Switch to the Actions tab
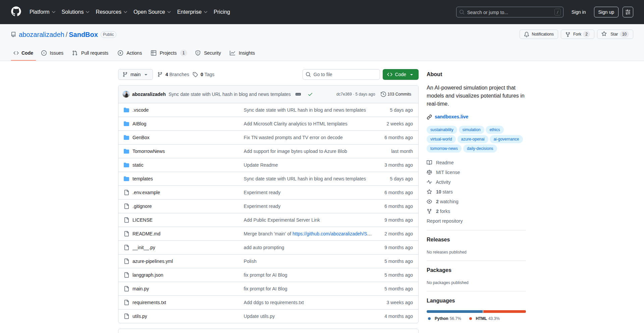The height and width of the screenshot is (333, 644). point(130,53)
